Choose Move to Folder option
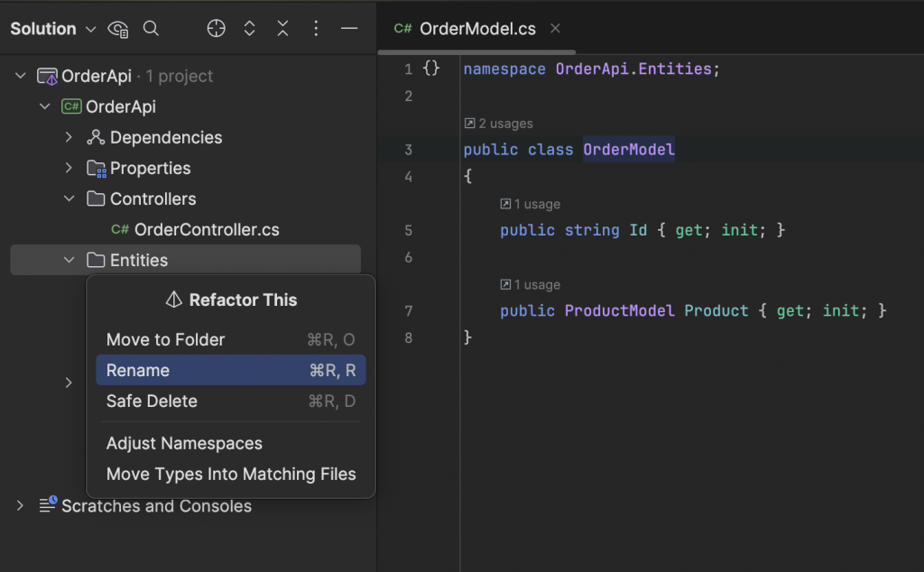The width and height of the screenshot is (924, 572). [x=165, y=339]
